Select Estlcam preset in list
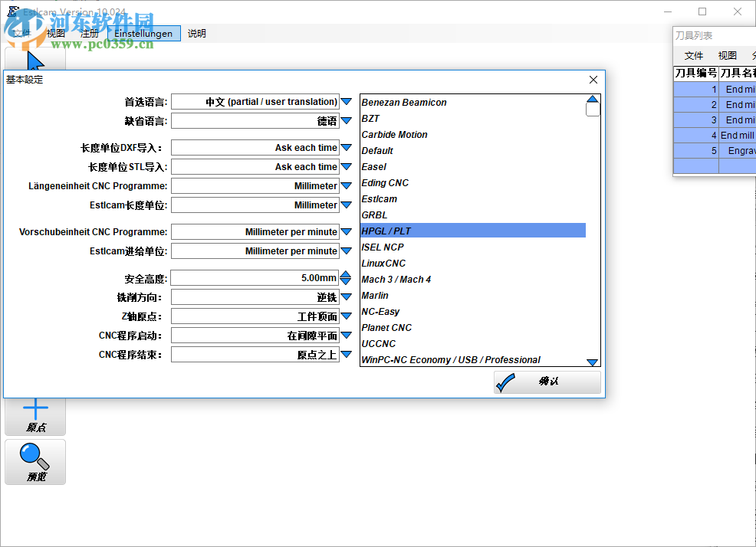 473,198
